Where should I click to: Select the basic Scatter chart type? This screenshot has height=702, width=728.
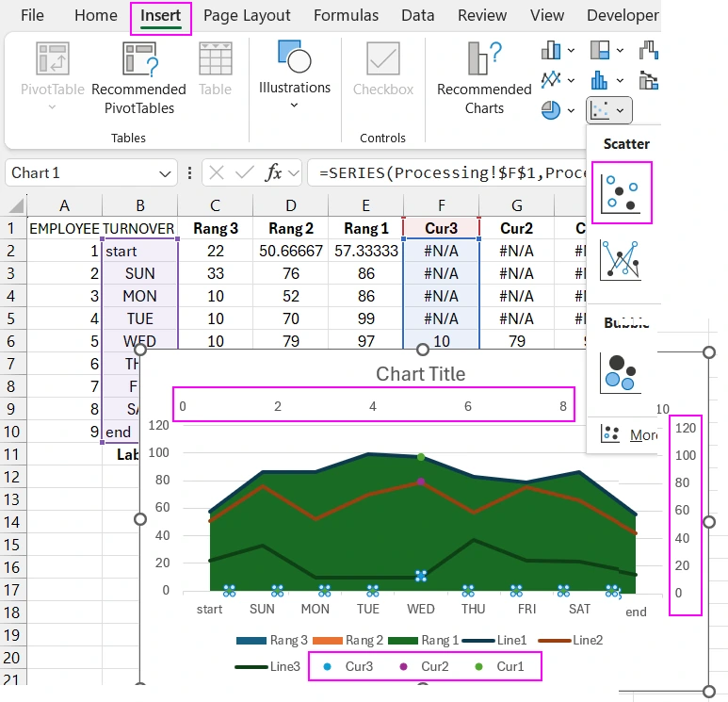(621, 192)
